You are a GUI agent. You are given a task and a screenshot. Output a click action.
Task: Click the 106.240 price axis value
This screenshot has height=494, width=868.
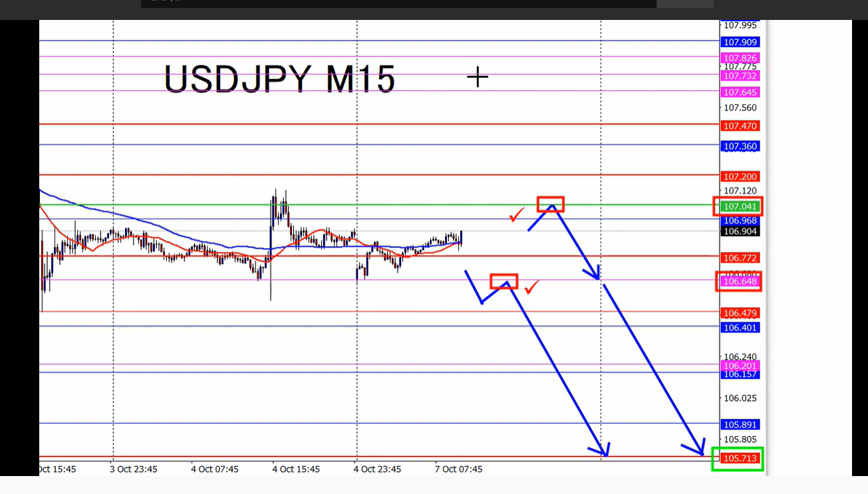[x=740, y=356]
